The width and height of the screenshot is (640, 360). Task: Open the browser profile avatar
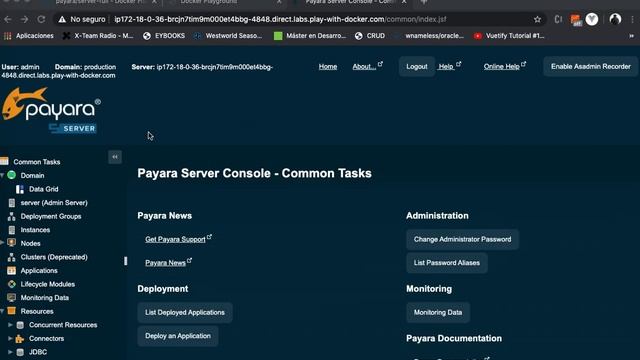[615, 19]
